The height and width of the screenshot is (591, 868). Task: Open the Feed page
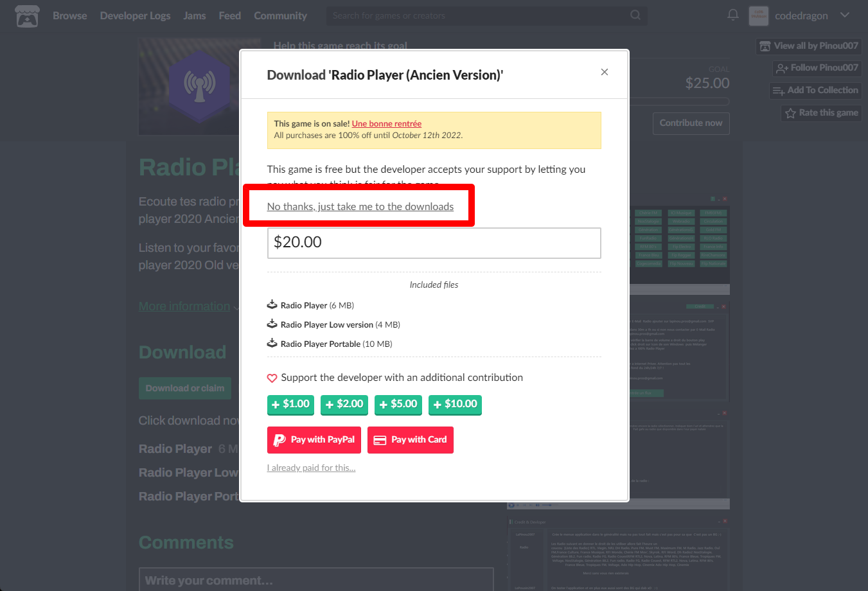coord(229,15)
